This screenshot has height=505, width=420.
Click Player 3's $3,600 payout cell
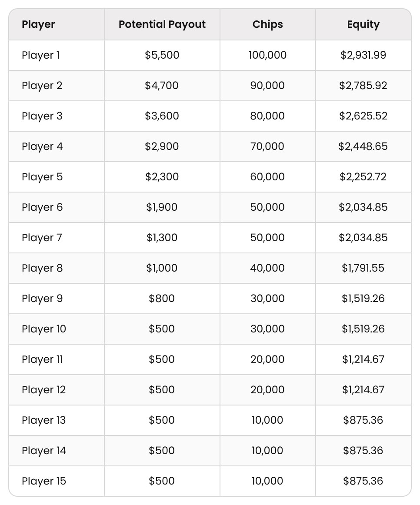coord(162,116)
